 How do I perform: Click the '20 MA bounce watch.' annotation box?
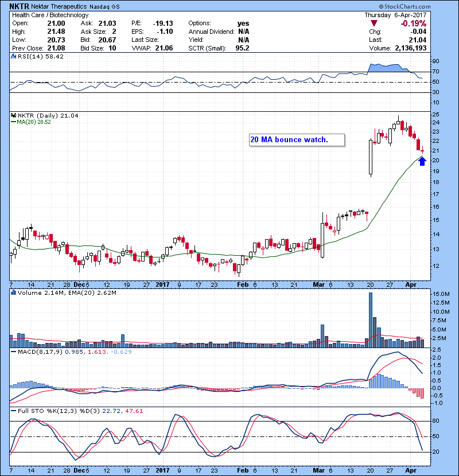(297, 140)
